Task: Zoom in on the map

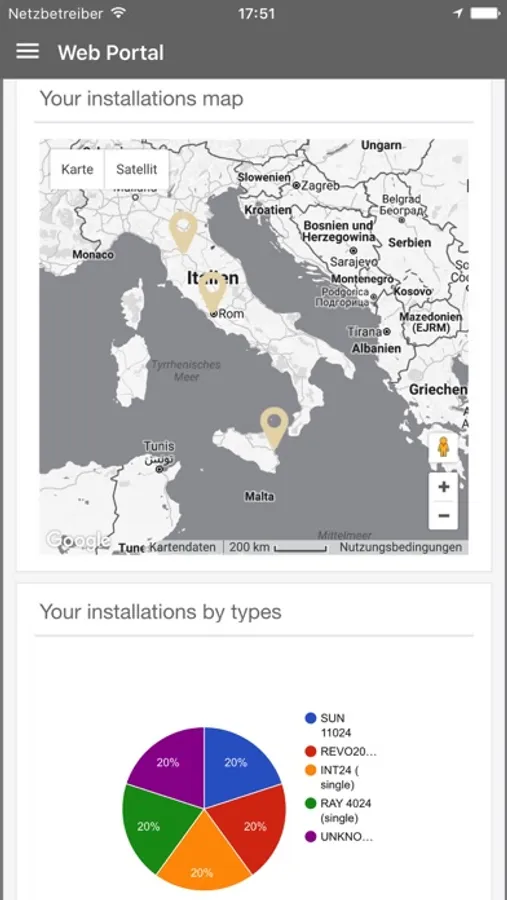Action: click(x=443, y=487)
